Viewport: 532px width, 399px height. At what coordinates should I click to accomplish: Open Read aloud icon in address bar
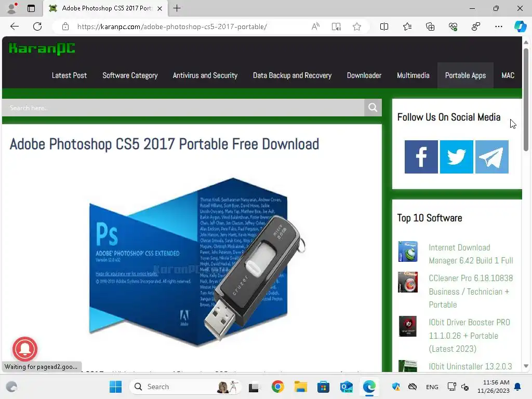tap(315, 26)
